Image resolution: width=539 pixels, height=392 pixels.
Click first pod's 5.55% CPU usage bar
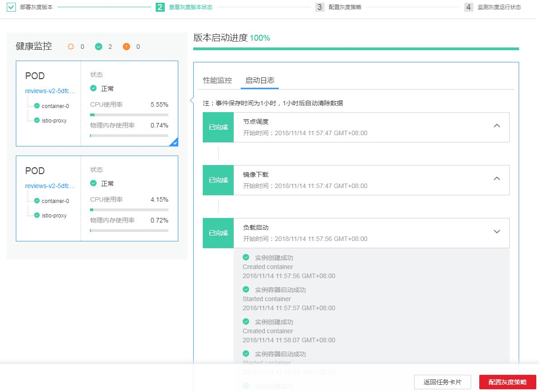pos(129,115)
